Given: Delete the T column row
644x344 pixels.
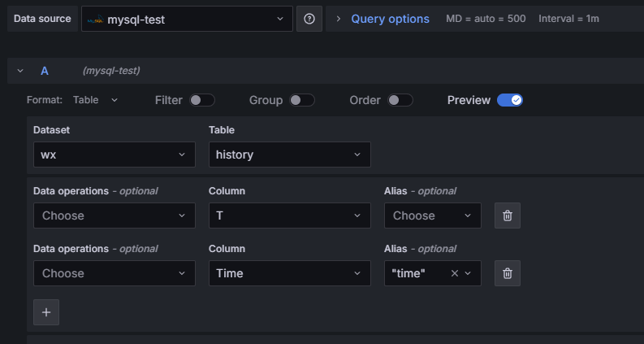Looking at the screenshot, I should point(508,216).
